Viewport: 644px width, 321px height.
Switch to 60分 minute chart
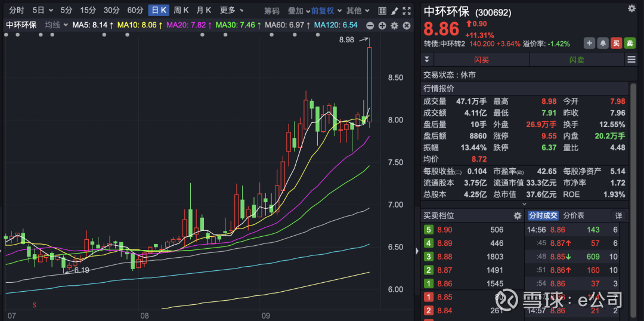point(135,10)
